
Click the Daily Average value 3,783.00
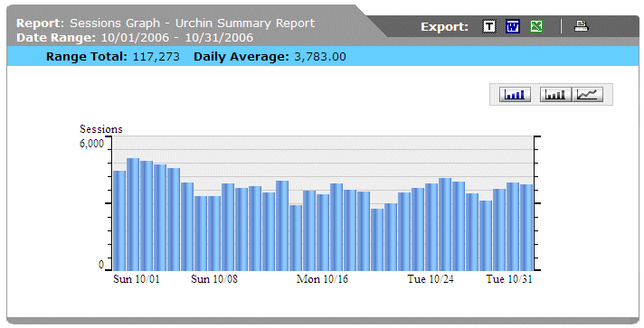pyautogui.click(x=320, y=57)
